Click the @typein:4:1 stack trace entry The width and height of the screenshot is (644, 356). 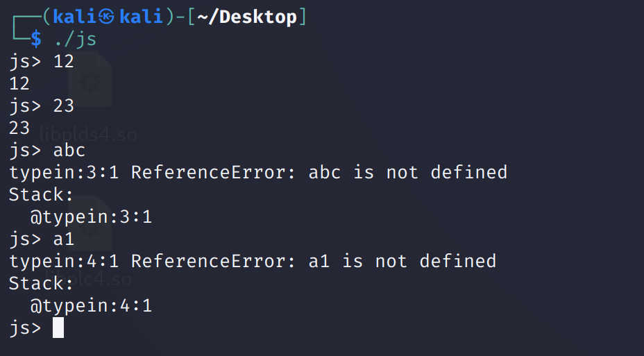(x=91, y=305)
